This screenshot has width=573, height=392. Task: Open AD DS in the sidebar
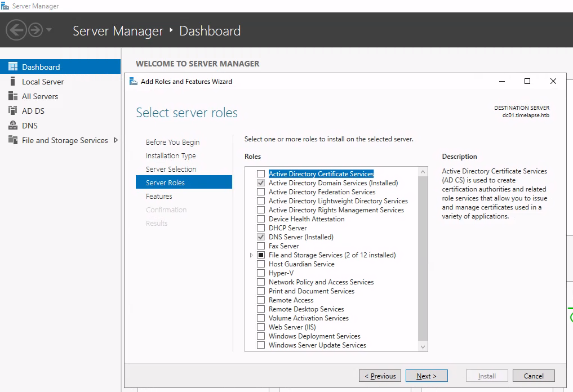[x=60, y=111]
